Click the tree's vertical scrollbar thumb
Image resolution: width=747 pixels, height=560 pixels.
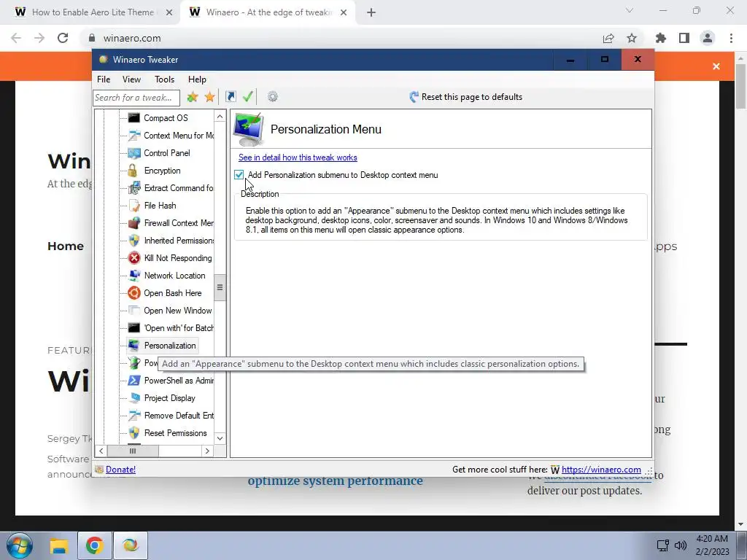click(x=220, y=287)
